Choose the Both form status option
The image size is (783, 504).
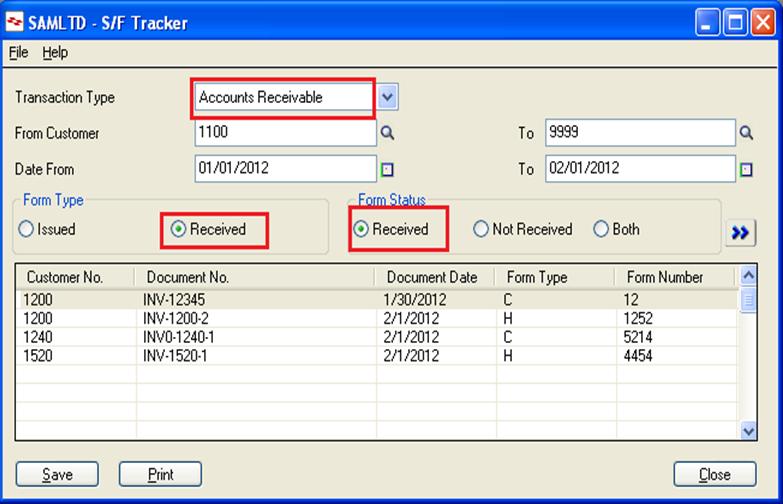[x=601, y=229]
